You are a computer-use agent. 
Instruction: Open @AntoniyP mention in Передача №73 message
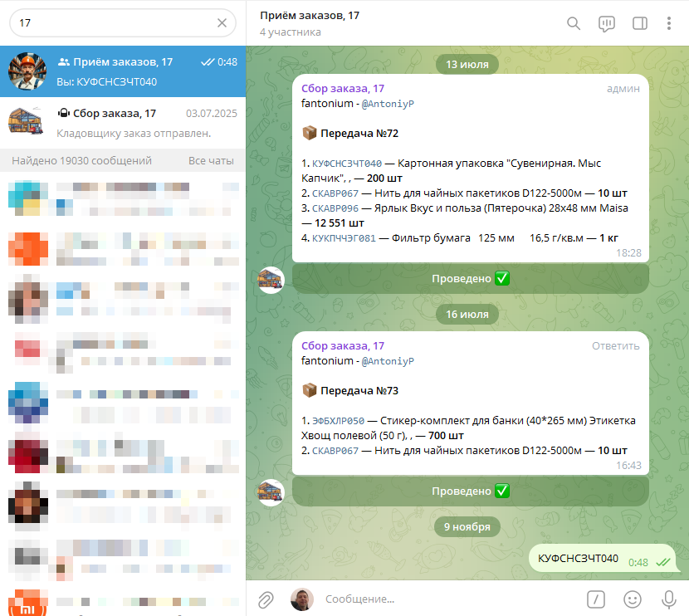point(388,361)
